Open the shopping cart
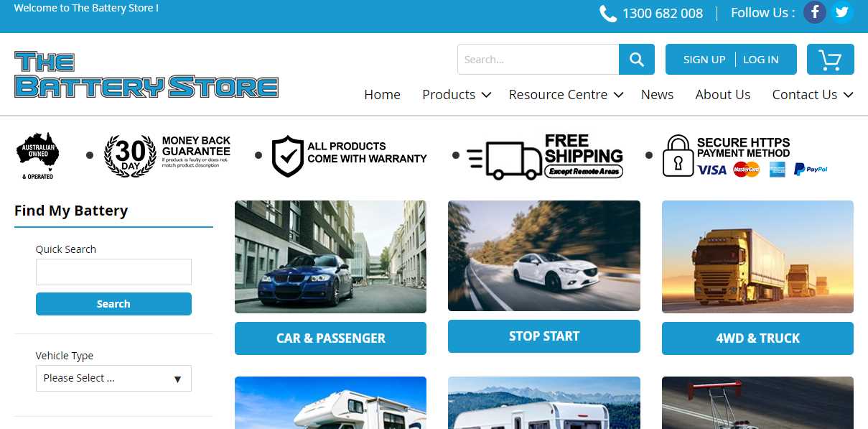The height and width of the screenshot is (429, 868). point(831,60)
